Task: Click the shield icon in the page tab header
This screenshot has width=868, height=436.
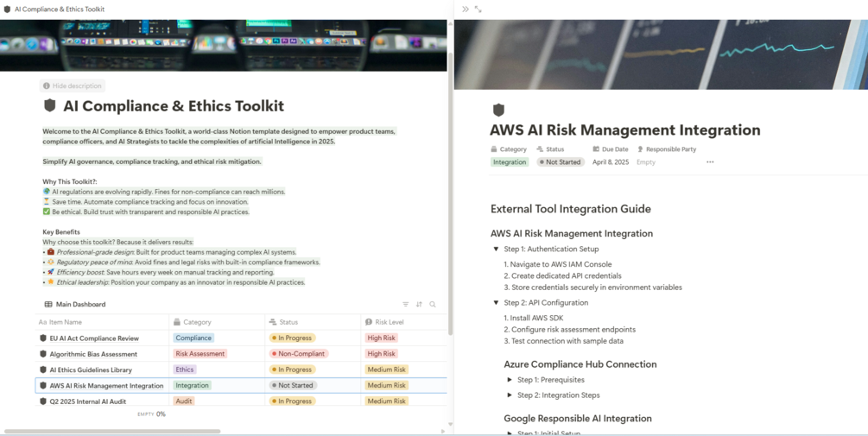Action: 7,9
